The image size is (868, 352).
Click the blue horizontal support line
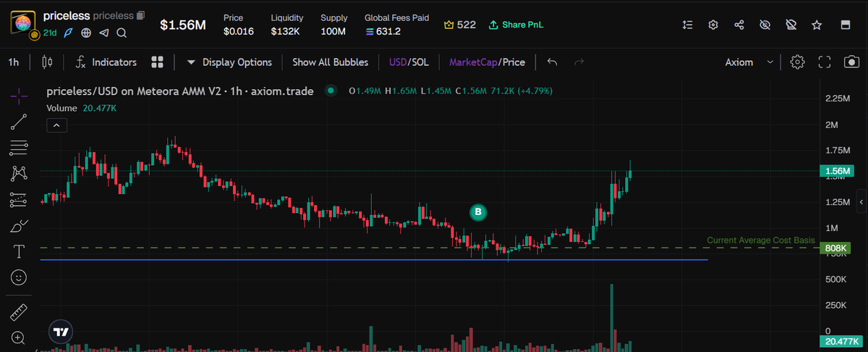(374, 259)
